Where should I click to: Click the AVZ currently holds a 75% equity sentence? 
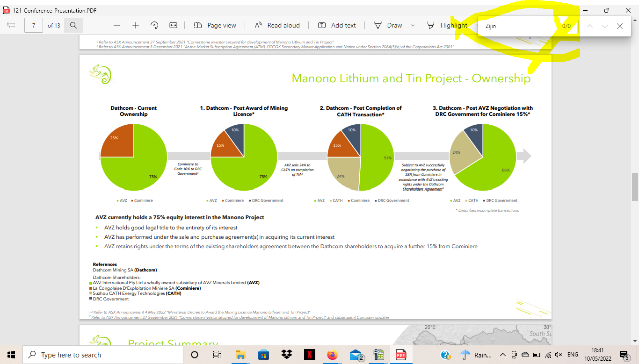(x=180, y=217)
